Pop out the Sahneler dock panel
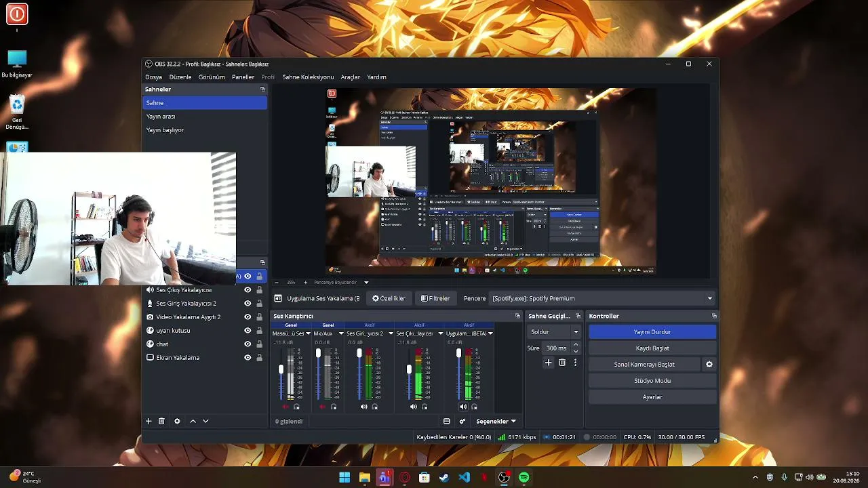This screenshot has width=868, height=488. click(x=262, y=89)
